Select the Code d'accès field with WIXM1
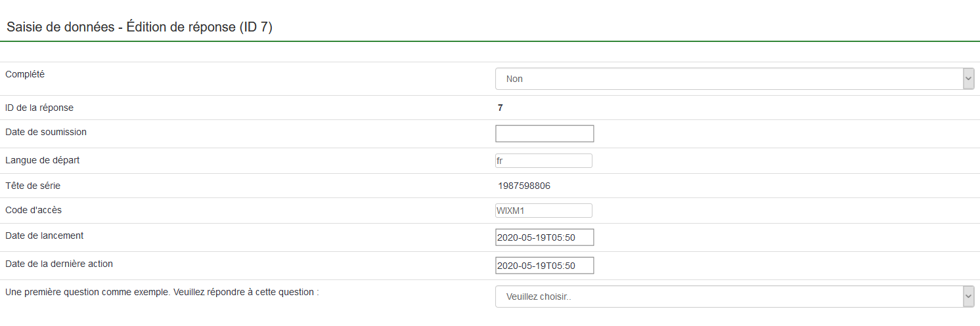 pos(544,211)
